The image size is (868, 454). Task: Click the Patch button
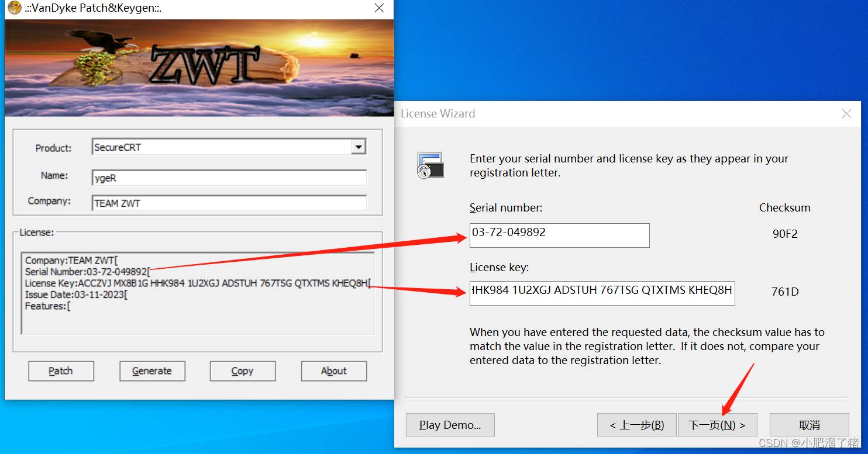61,371
